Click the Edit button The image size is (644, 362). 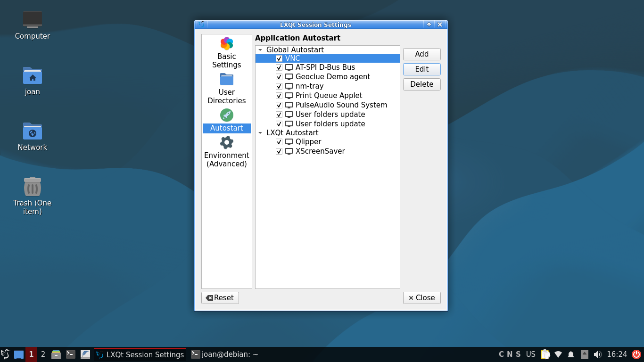pyautogui.click(x=422, y=69)
